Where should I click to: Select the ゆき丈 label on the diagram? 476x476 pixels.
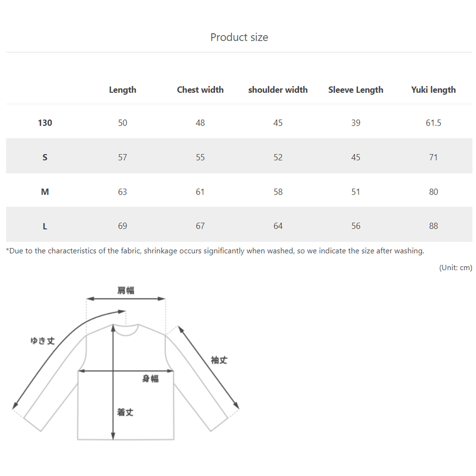[x=42, y=341]
